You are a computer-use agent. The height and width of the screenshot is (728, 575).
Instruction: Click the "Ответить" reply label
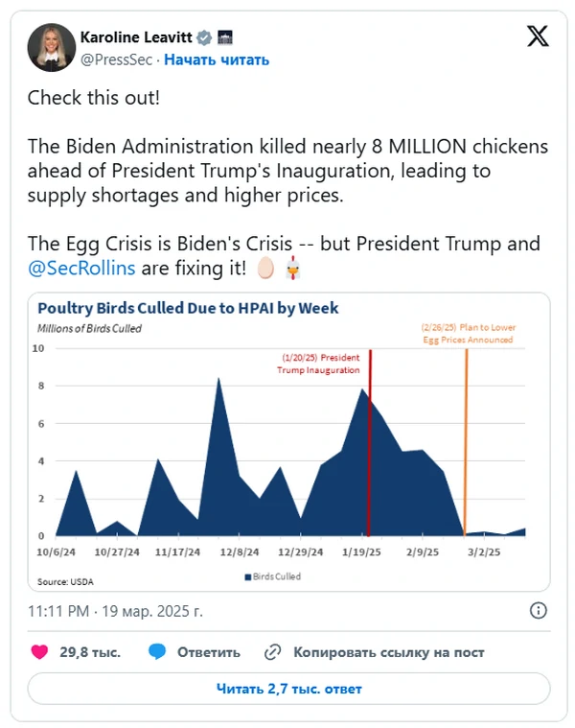pyautogui.click(x=208, y=652)
